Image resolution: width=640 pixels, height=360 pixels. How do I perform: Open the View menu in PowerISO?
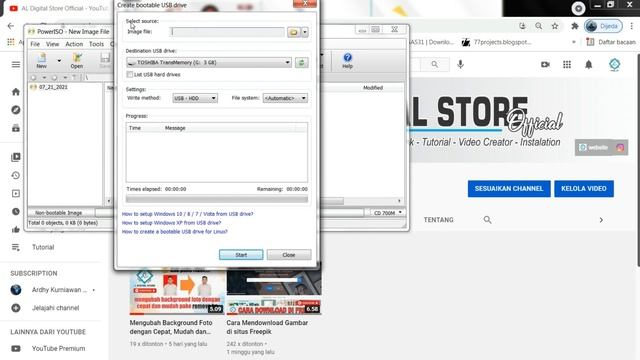click(x=52, y=44)
